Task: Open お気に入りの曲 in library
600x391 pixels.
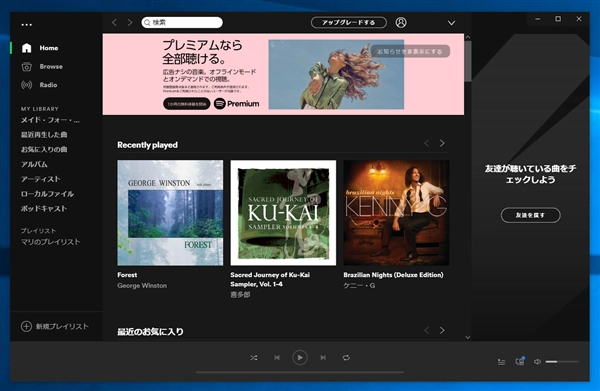Action: (44, 150)
